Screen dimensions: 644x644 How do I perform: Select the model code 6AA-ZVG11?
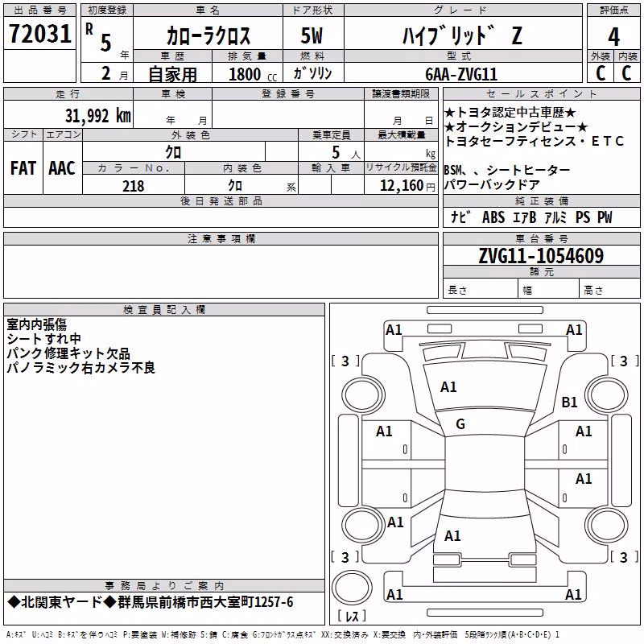tap(461, 74)
